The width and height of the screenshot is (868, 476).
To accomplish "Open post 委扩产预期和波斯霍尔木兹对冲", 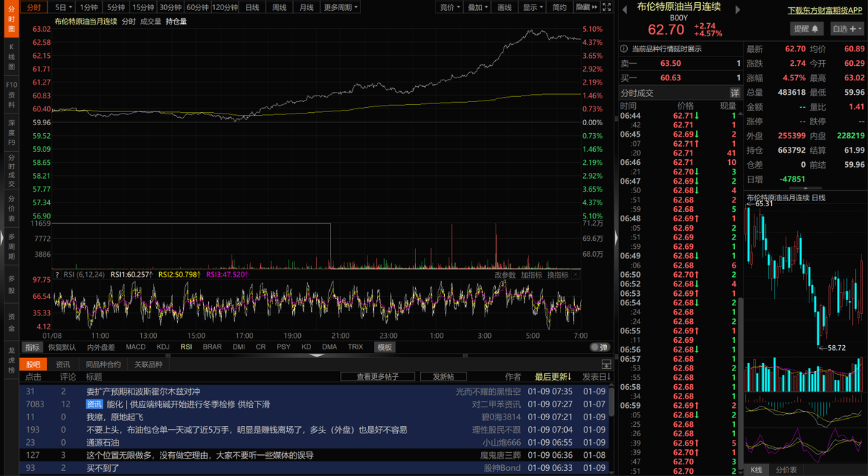I will (142, 391).
